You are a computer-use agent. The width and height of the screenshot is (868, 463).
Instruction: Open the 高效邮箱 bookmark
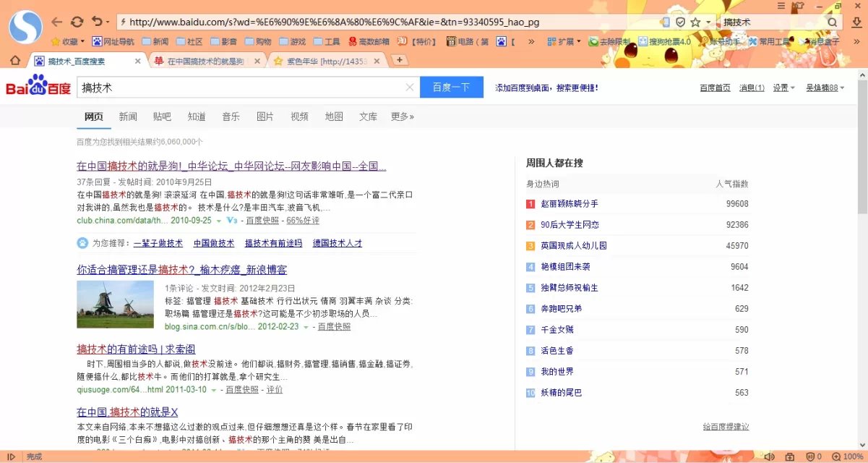[369, 42]
